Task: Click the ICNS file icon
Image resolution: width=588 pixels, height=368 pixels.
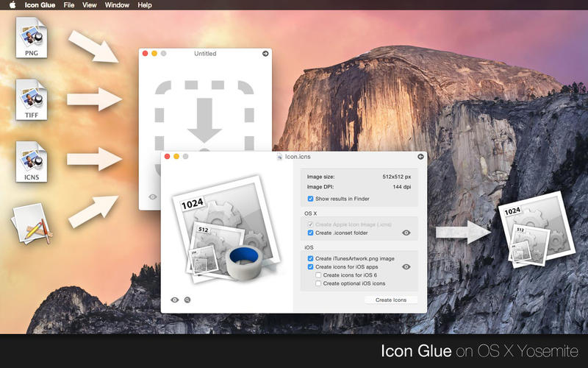Action: click(x=31, y=162)
